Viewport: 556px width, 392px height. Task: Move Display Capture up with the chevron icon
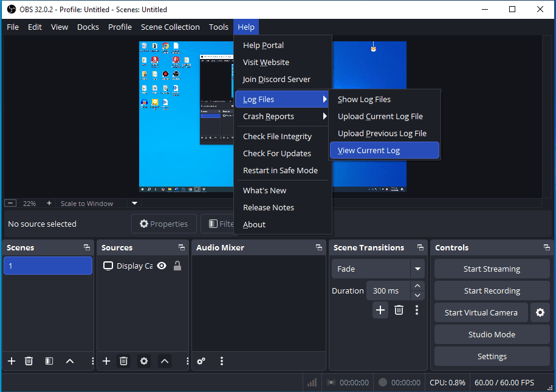tap(164, 361)
